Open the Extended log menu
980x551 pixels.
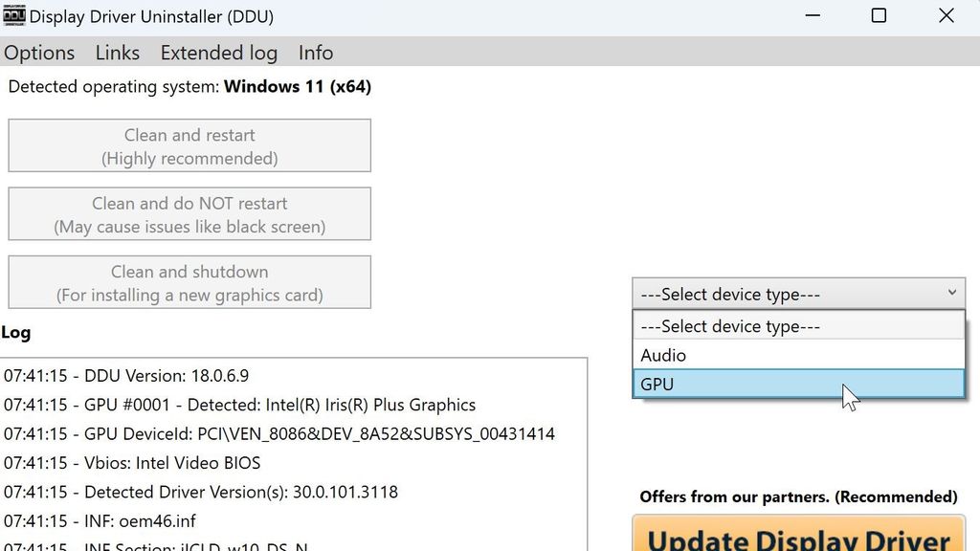click(218, 53)
